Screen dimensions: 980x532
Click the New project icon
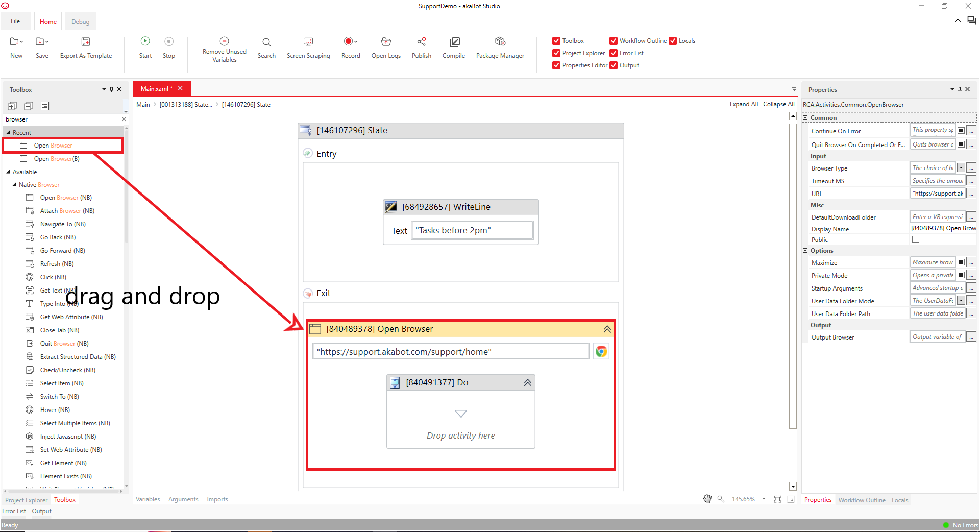click(16, 42)
